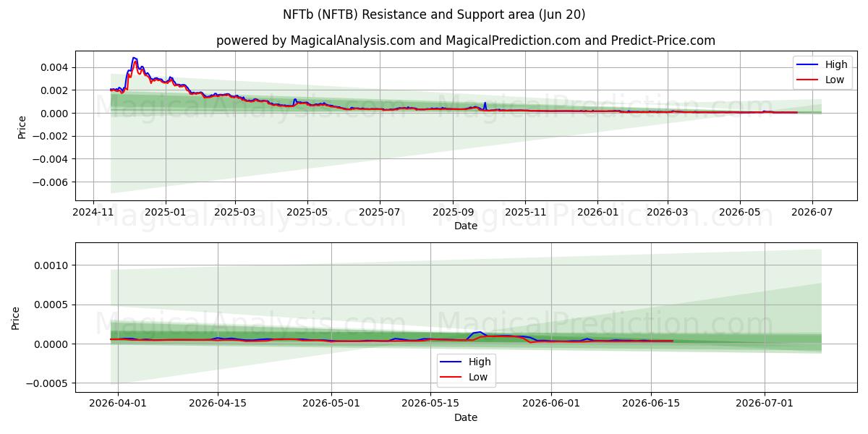
Task: Click the top chart x-axis label '2025-11'
Action: coord(525,212)
